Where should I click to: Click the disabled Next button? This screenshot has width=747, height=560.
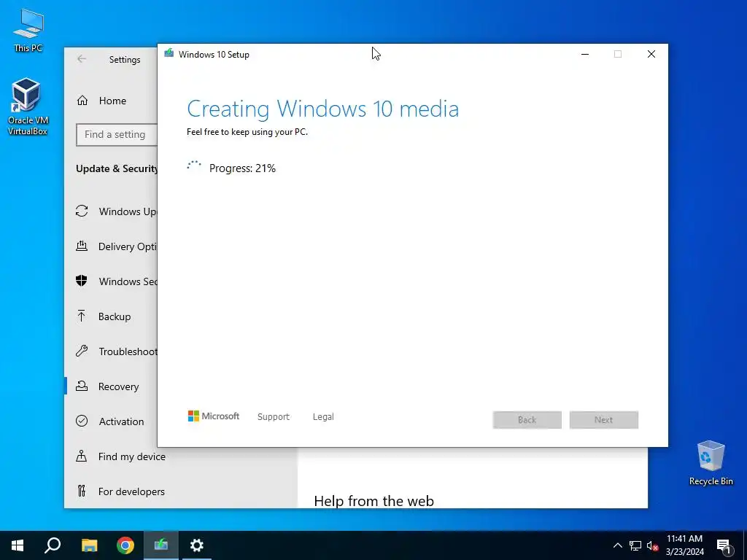(603, 419)
